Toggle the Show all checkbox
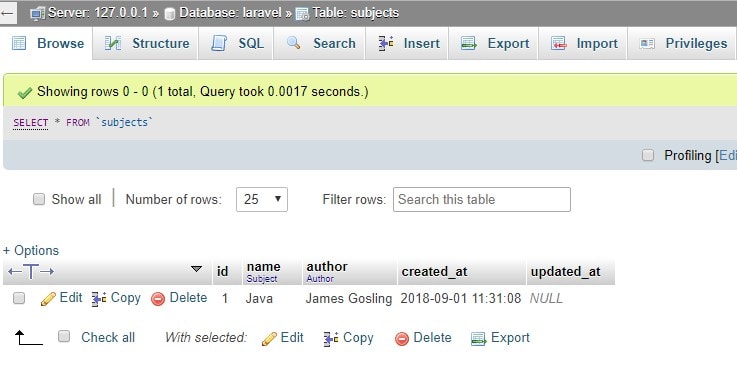The width and height of the screenshot is (737, 365). pos(39,199)
